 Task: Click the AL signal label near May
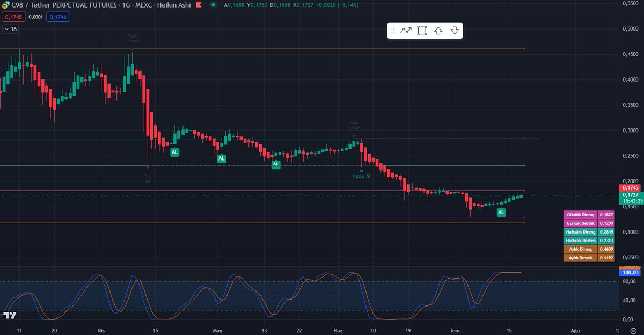[x=222, y=158]
